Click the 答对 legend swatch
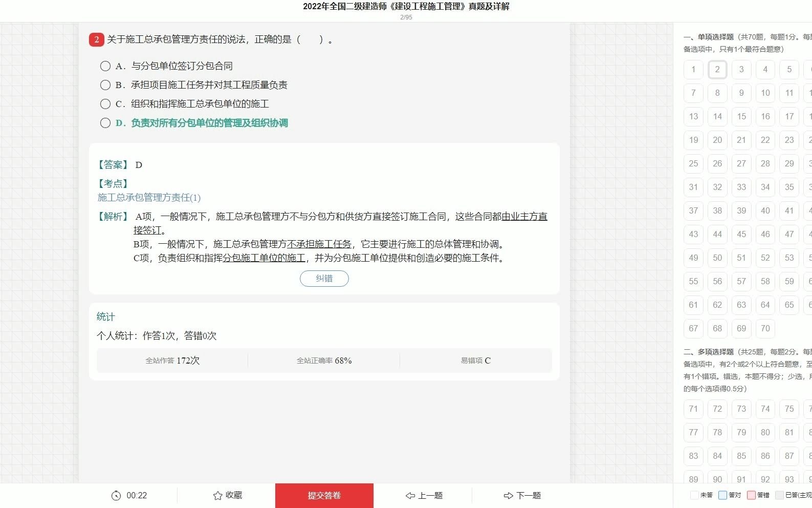Screen dimensions: 812x508 (722, 495)
